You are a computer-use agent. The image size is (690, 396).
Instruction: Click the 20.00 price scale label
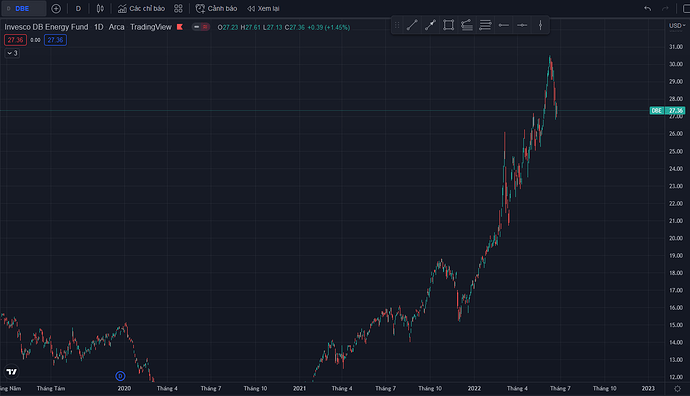(676, 238)
